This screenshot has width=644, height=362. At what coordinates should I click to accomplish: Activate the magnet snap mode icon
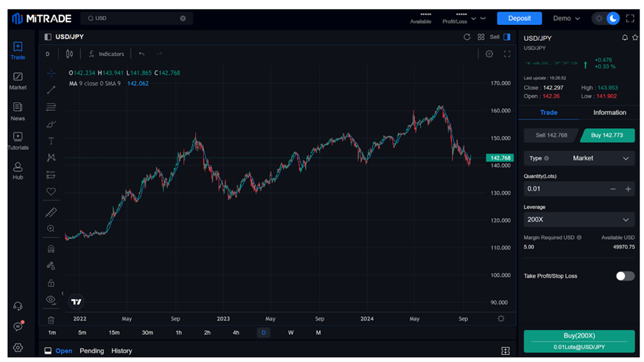(x=51, y=249)
